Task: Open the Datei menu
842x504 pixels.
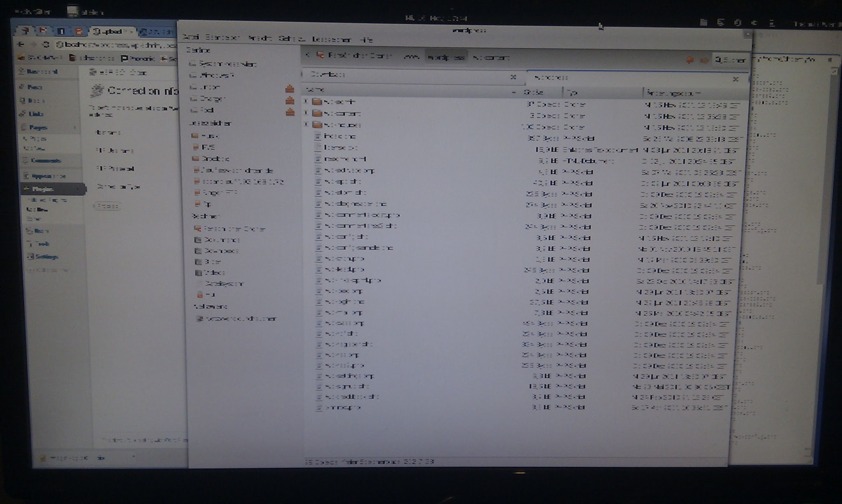Action: [x=191, y=37]
